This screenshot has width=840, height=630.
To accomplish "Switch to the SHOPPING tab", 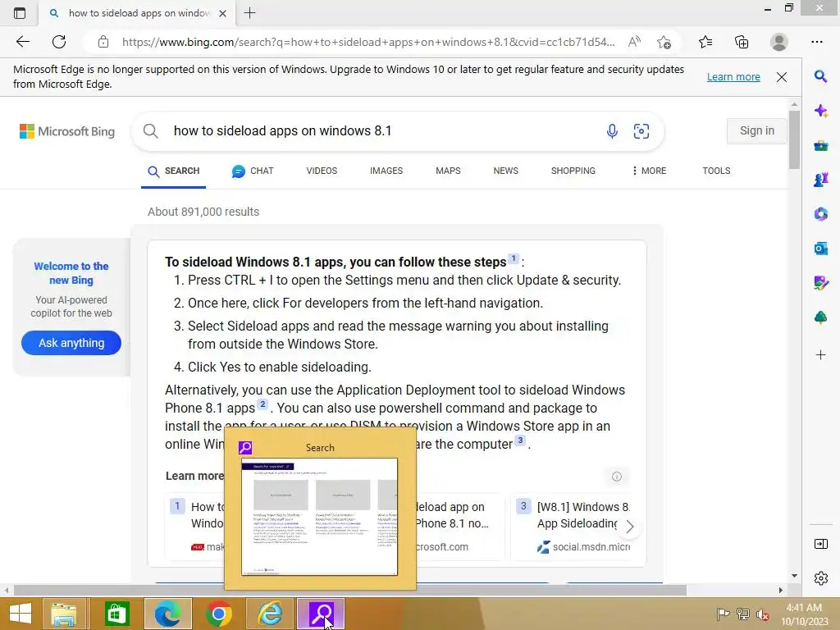I will 573,171.
